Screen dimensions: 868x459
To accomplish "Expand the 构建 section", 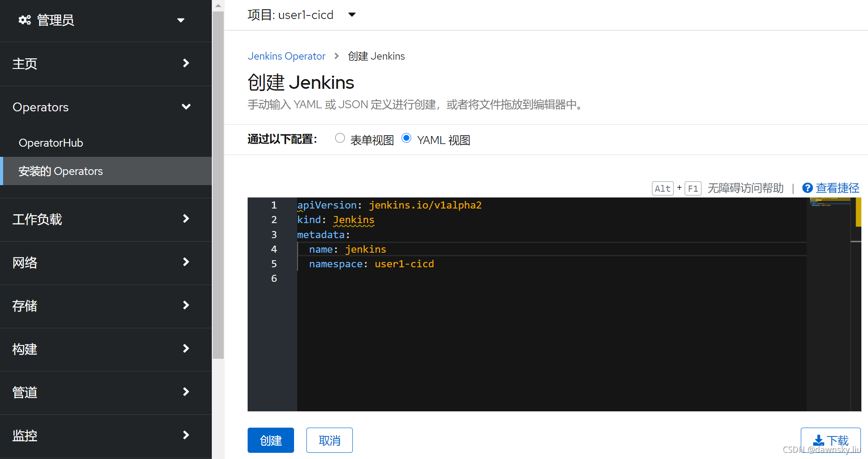I will pyautogui.click(x=106, y=349).
